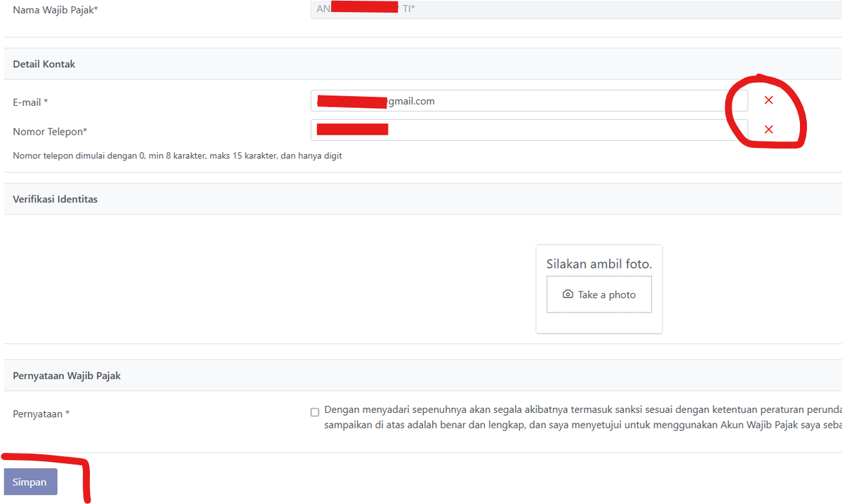Screen dimensions: 842x504
Task: Click the Detail Kontak section heading
Action: 44,64
